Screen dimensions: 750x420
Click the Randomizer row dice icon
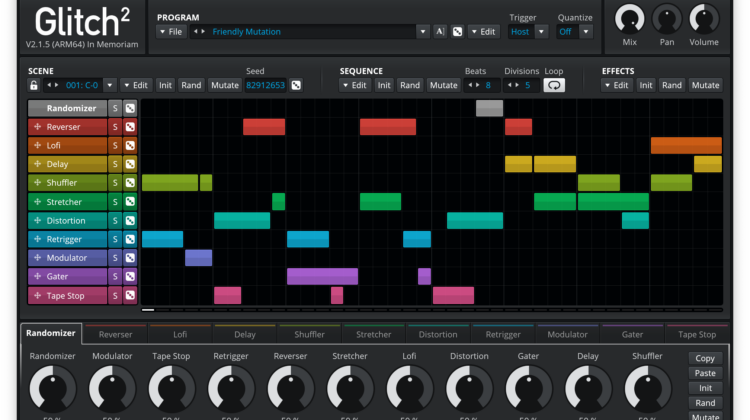[x=130, y=108]
